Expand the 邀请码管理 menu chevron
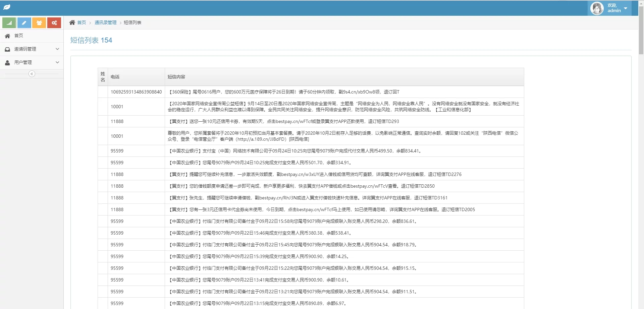This screenshot has height=309, width=644. coord(57,49)
